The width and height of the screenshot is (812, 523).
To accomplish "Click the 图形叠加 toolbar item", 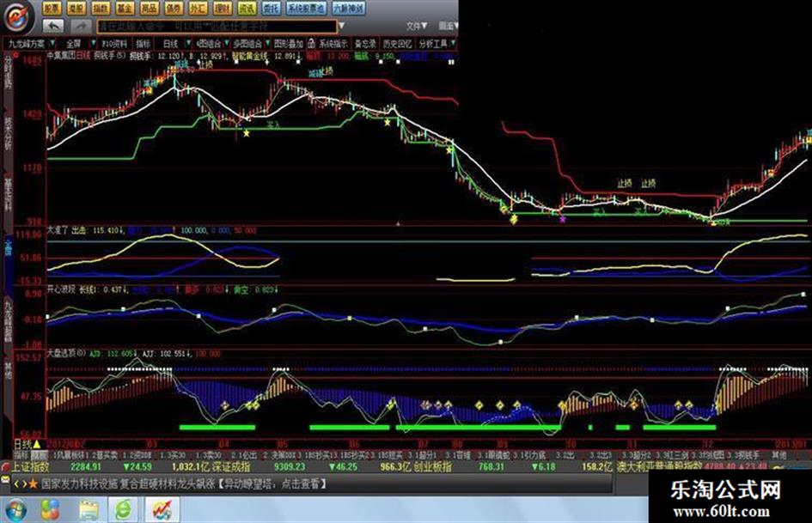I will click(288, 44).
